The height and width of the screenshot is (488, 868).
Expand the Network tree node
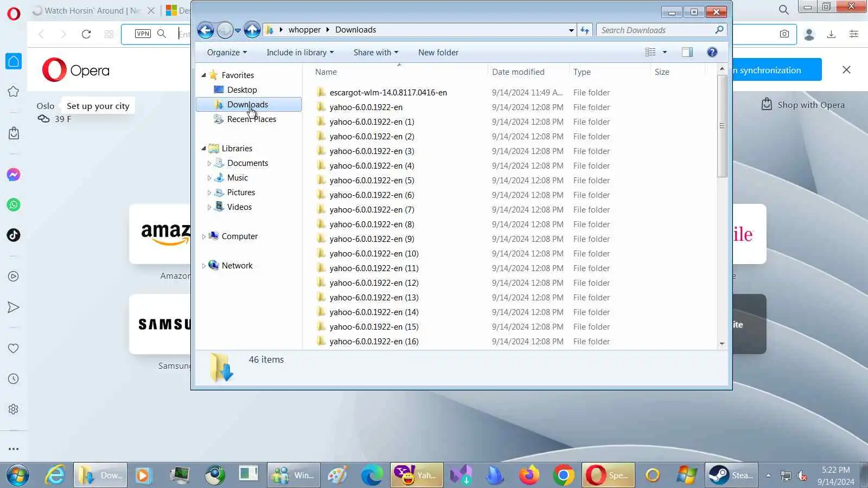[204, 266]
